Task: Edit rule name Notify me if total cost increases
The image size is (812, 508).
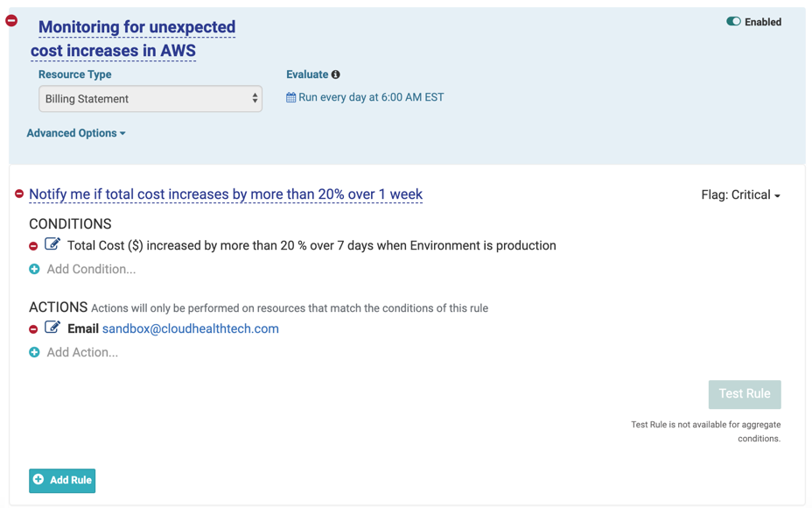Action: tap(226, 194)
